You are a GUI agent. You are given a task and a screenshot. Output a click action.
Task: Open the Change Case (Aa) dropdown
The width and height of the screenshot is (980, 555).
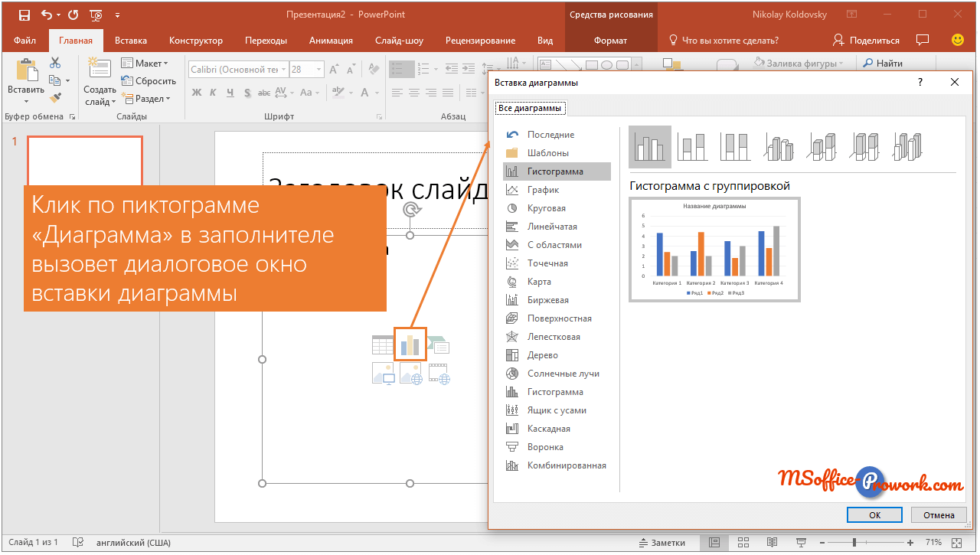(310, 93)
